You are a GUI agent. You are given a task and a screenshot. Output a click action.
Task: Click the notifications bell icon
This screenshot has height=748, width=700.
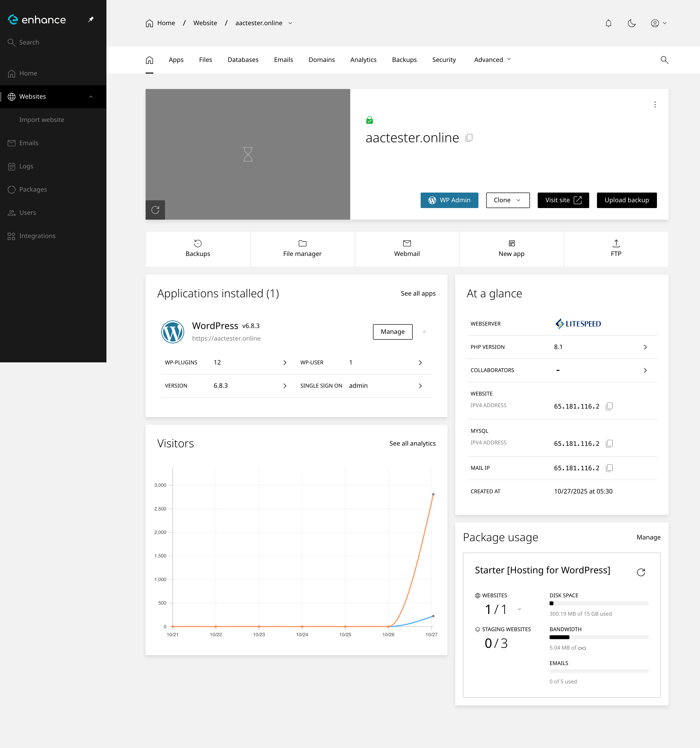(x=608, y=23)
